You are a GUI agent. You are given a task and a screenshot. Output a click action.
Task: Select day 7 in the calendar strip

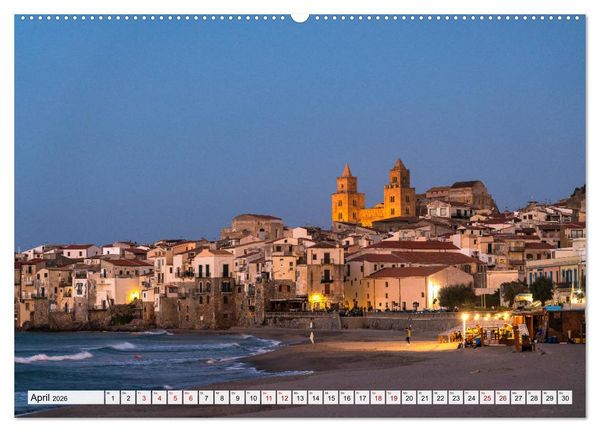point(206,398)
